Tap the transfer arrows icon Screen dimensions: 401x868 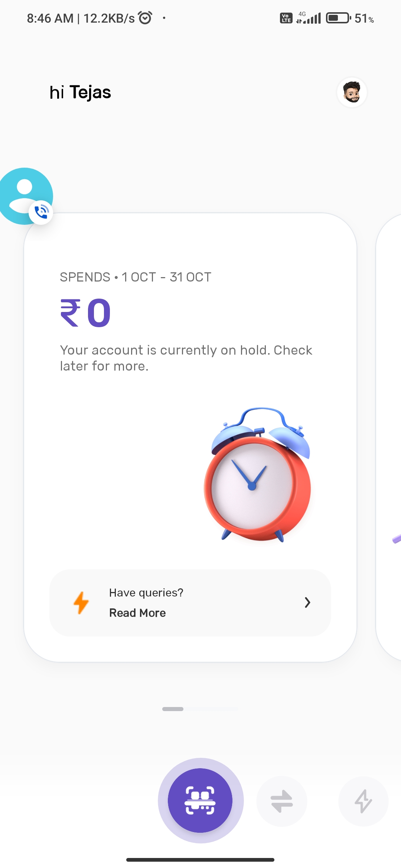[282, 801]
